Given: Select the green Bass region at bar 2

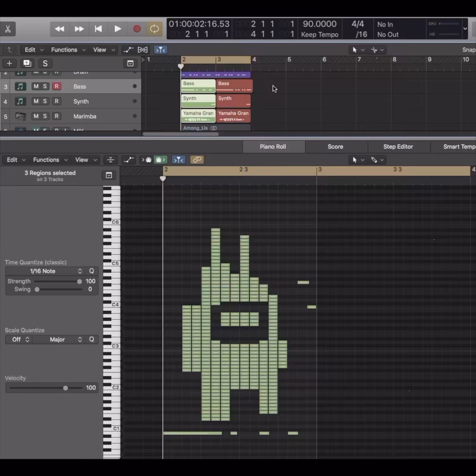Looking at the screenshot, I should 198,86.
